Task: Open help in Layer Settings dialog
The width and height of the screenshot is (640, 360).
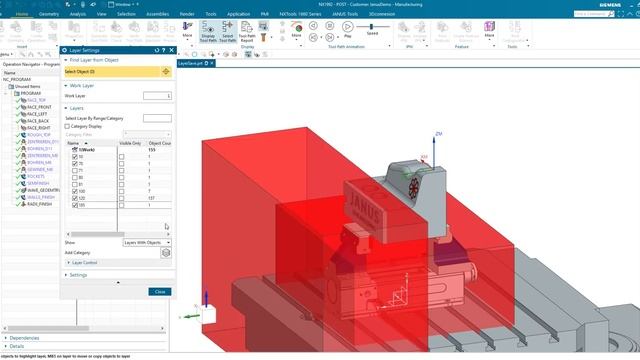Action: click(x=164, y=50)
